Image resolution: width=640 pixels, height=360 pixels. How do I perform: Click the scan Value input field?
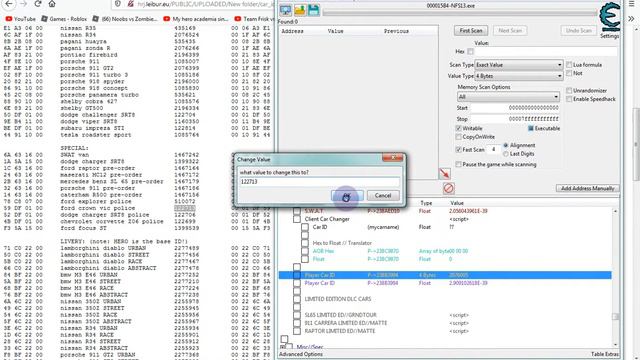tap(546, 51)
